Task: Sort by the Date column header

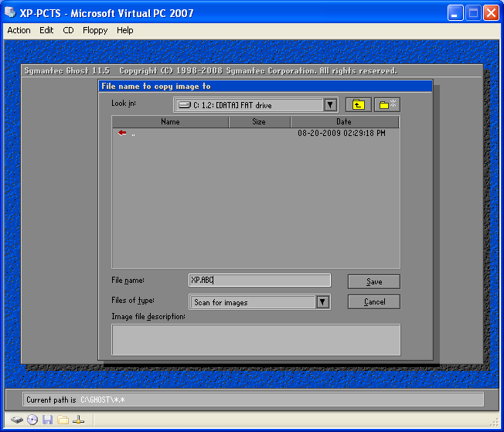Action: [x=344, y=121]
